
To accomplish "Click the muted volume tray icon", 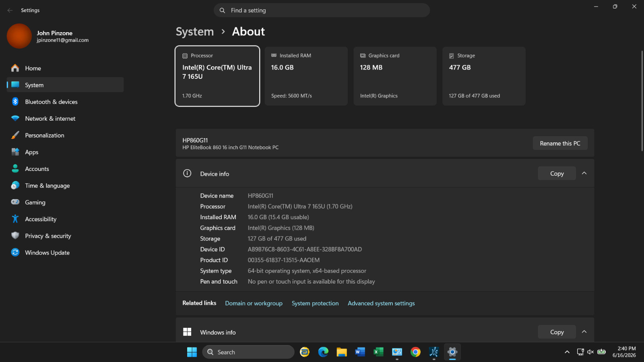I will (x=590, y=352).
